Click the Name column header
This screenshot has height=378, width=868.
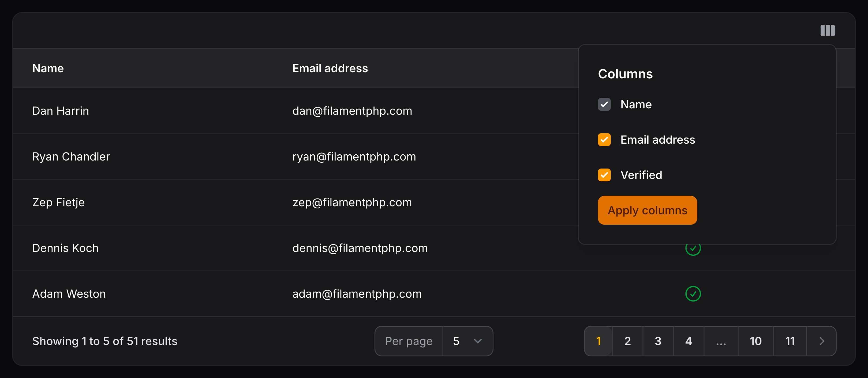coord(48,68)
